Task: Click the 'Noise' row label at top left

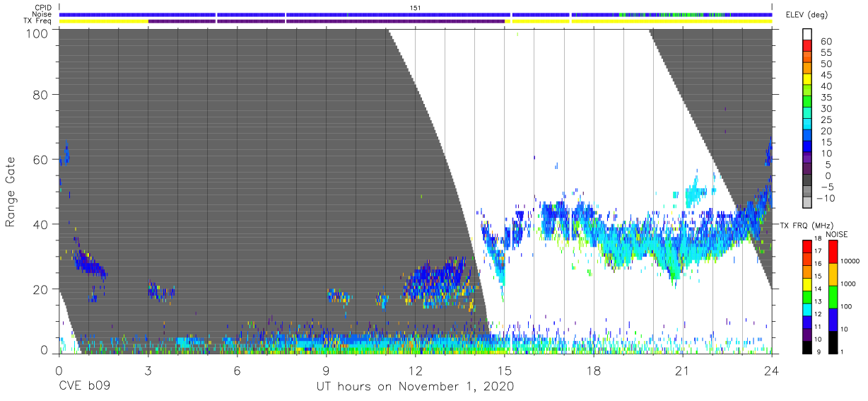Action: click(x=42, y=14)
